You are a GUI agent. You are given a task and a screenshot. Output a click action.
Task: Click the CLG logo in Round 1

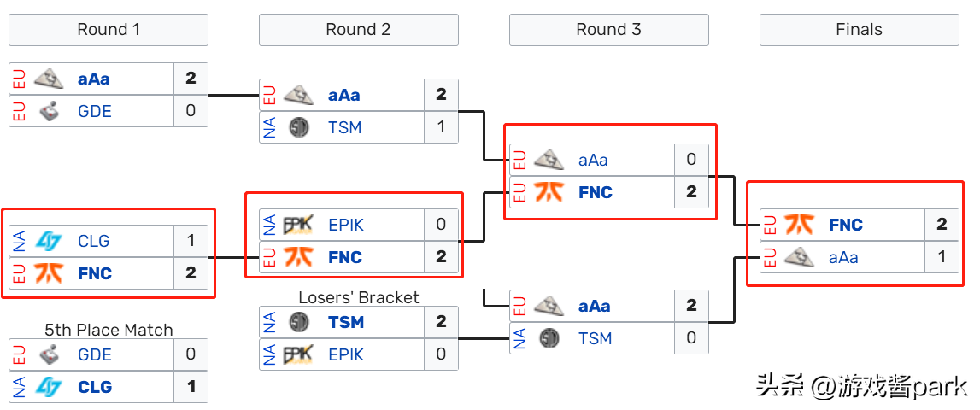click(49, 241)
